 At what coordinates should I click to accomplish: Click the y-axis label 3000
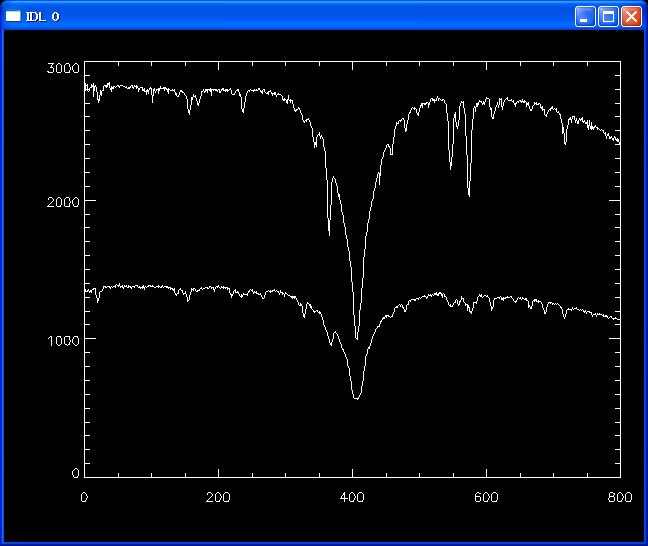[63, 68]
